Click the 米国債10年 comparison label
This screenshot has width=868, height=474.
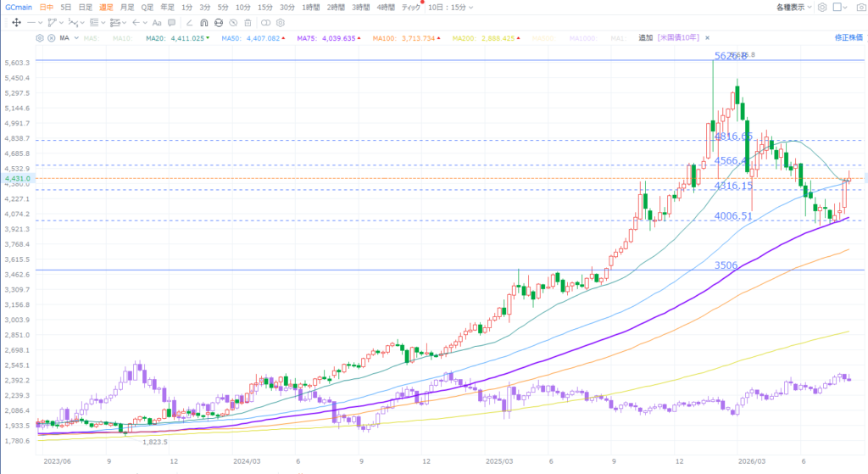[679, 37]
